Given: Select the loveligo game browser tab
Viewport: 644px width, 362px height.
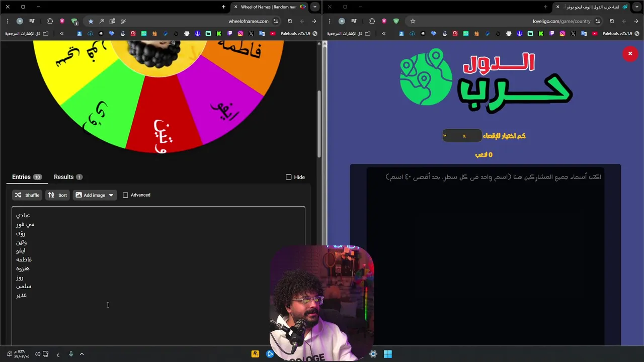Looking at the screenshot, I should pos(592,7).
